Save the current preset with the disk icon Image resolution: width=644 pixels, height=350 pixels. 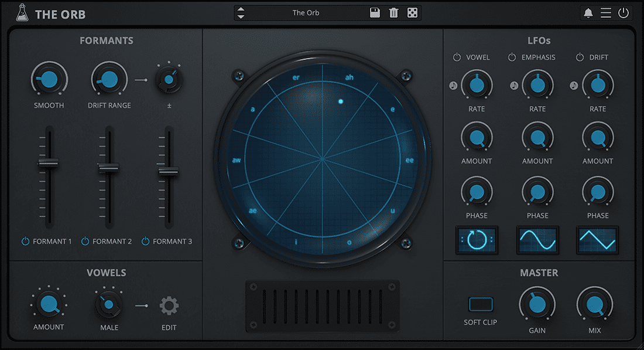click(374, 12)
